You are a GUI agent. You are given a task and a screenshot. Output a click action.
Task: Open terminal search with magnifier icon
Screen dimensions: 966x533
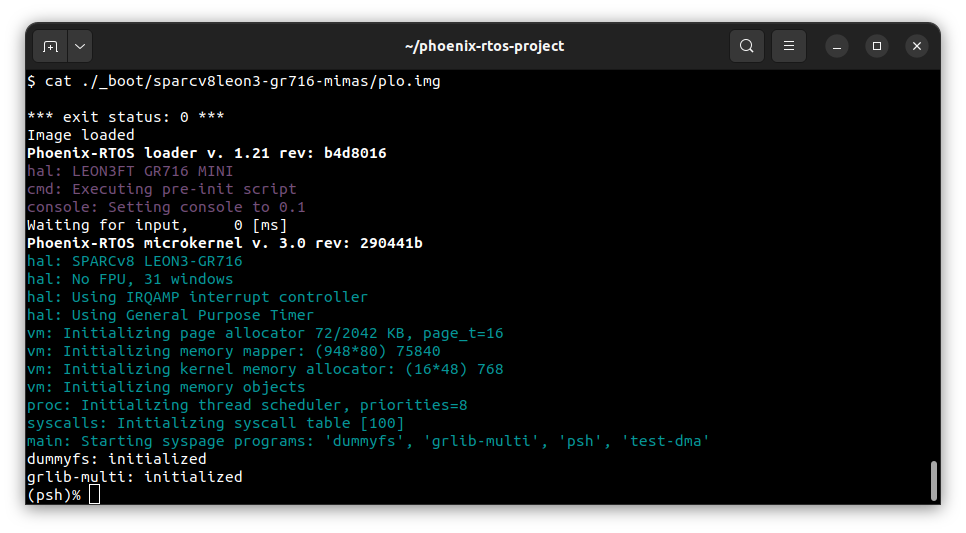747,46
